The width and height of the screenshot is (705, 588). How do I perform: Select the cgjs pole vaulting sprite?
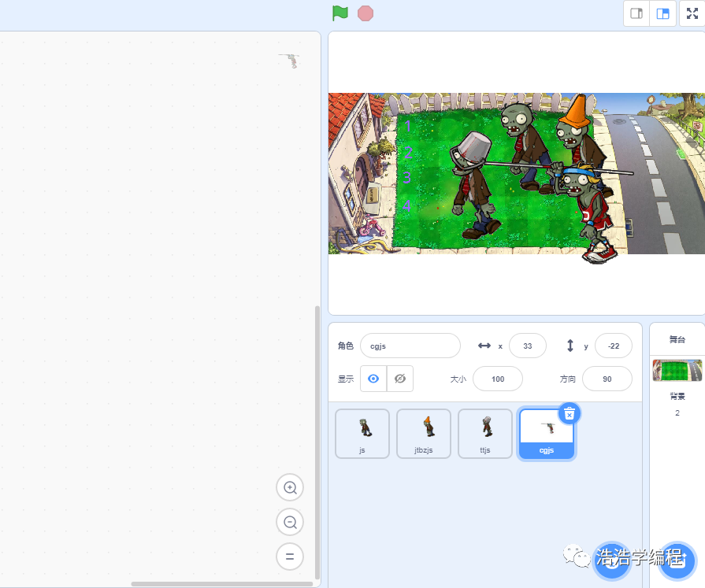tap(547, 435)
